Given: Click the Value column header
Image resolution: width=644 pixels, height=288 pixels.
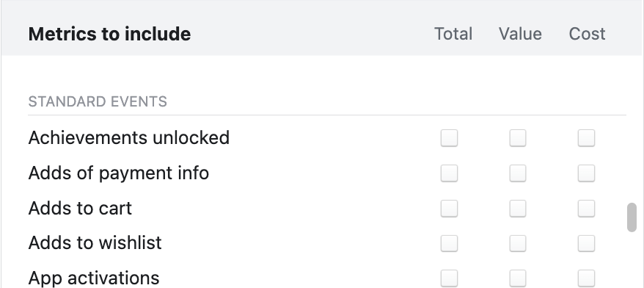Looking at the screenshot, I should [520, 34].
